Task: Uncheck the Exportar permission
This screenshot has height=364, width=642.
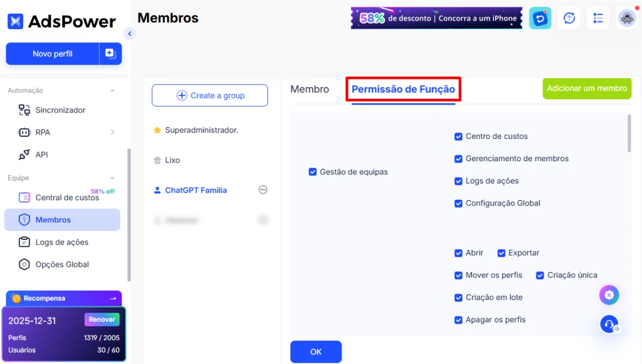Action: coord(501,253)
